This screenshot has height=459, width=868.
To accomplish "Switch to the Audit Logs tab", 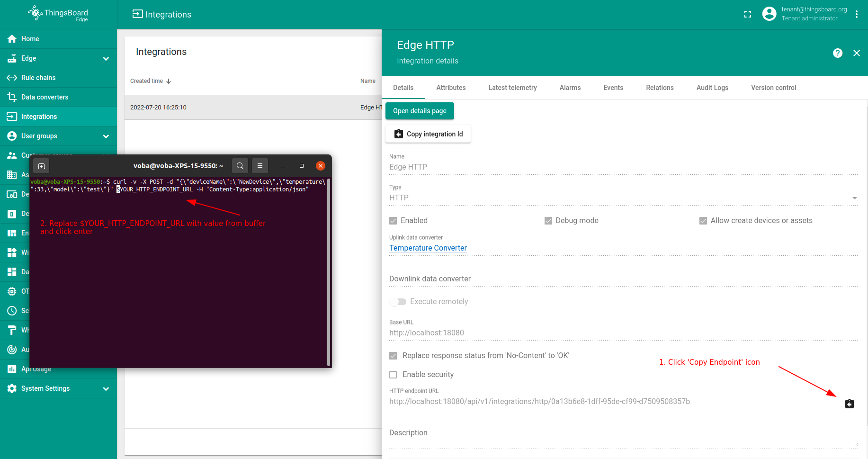I will [x=712, y=88].
